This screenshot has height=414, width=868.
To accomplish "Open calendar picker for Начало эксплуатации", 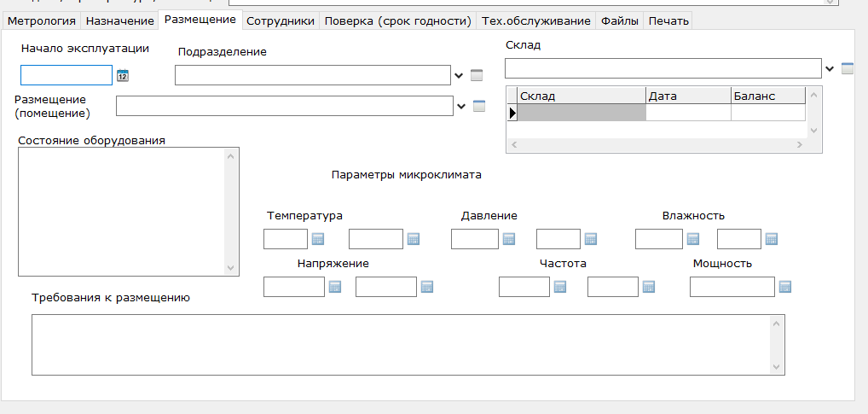I will point(122,75).
